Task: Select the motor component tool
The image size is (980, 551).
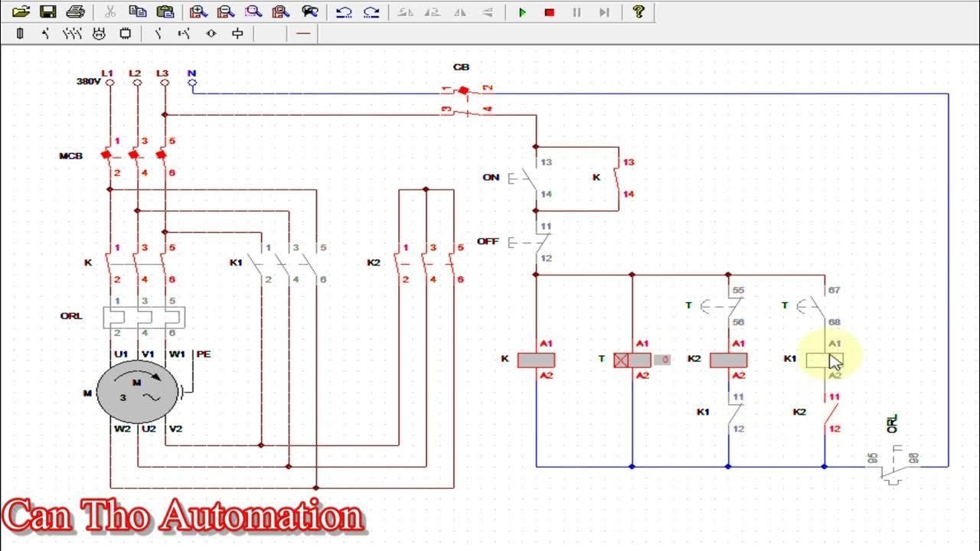Action: 98,34
